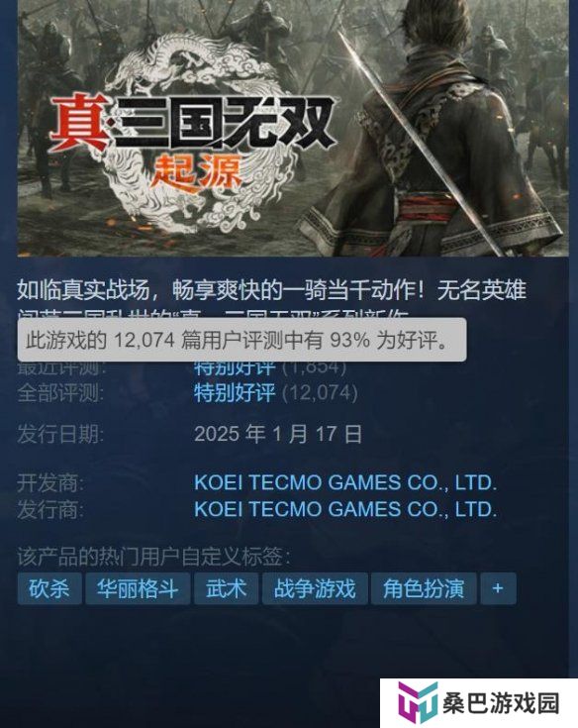
Task: Click the 砍杀 tag
Action: (49, 588)
